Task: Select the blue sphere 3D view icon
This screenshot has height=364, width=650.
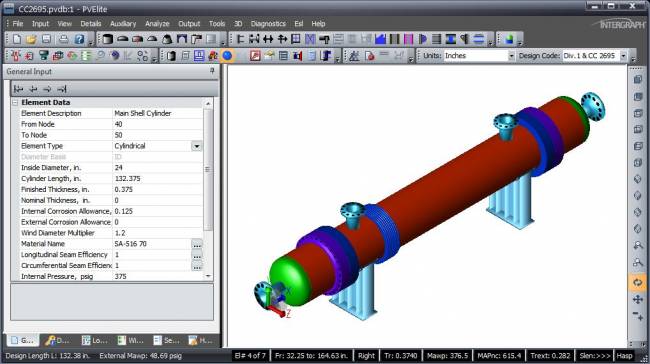Action: (x=227, y=56)
